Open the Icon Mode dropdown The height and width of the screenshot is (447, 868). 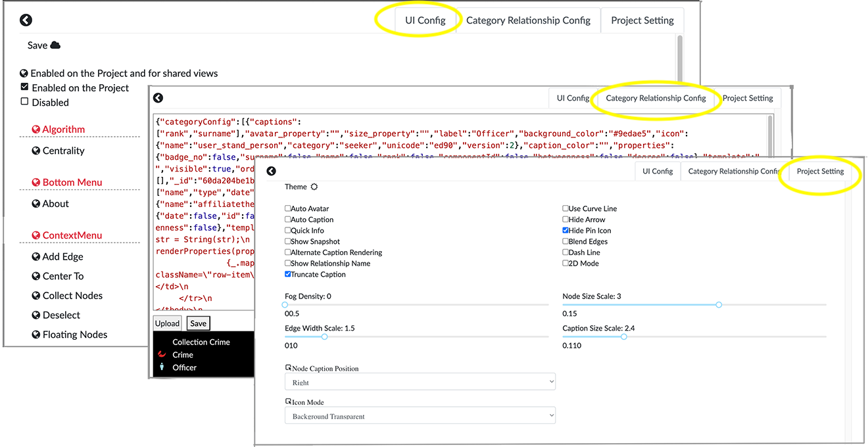[420, 415]
